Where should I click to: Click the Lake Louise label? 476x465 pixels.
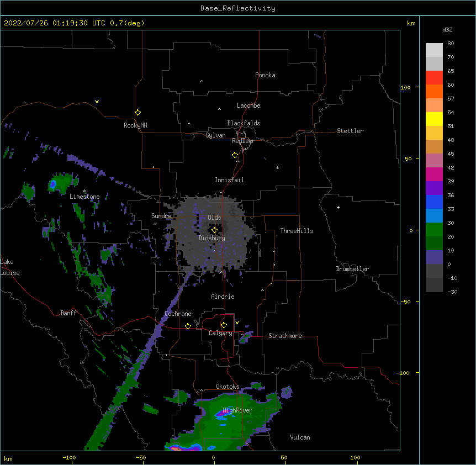(x=10, y=267)
